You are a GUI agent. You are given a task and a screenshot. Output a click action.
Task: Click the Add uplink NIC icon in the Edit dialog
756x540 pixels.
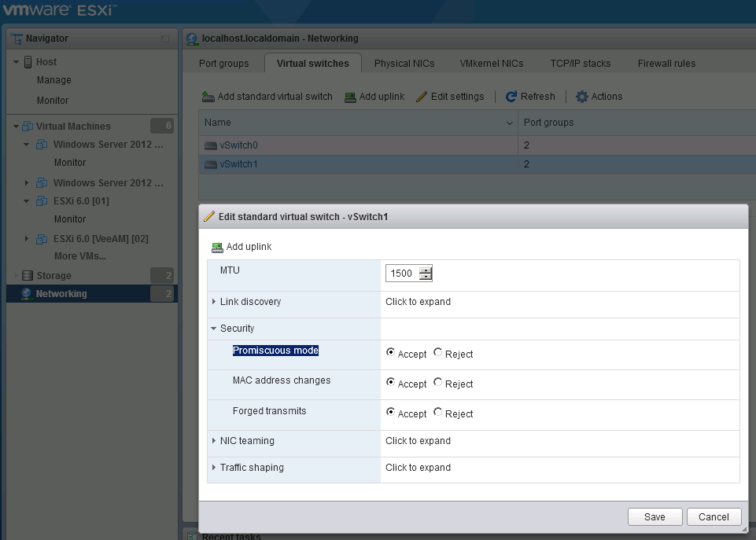pos(217,247)
